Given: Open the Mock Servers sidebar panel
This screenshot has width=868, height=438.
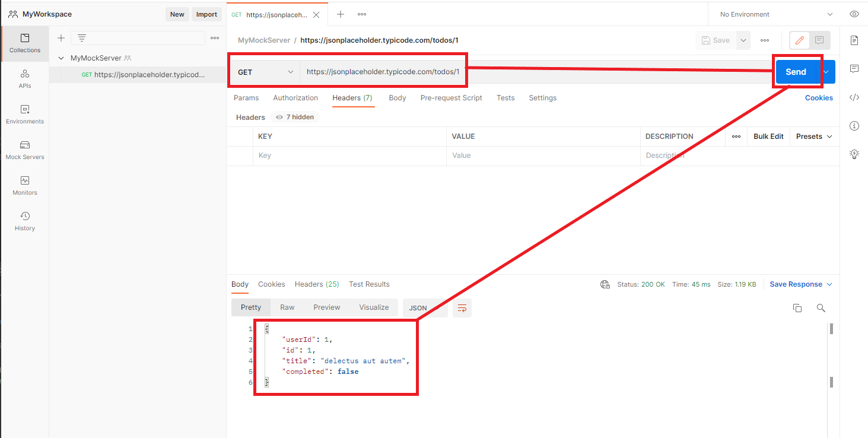Looking at the screenshot, I should coord(25,150).
